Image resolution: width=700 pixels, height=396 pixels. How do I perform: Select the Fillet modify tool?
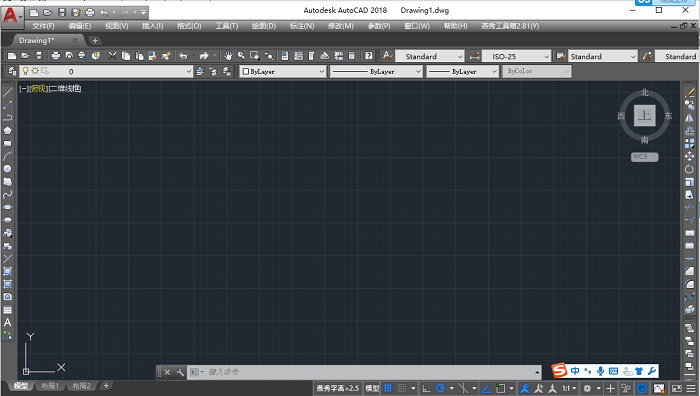(690, 284)
